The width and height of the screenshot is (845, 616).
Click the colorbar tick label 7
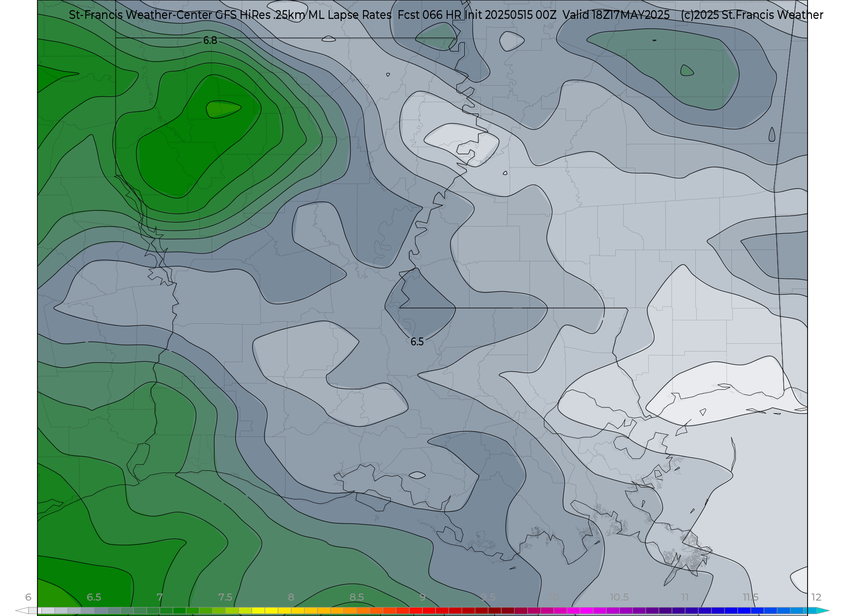pyautogui.click(x=159, y=597)
